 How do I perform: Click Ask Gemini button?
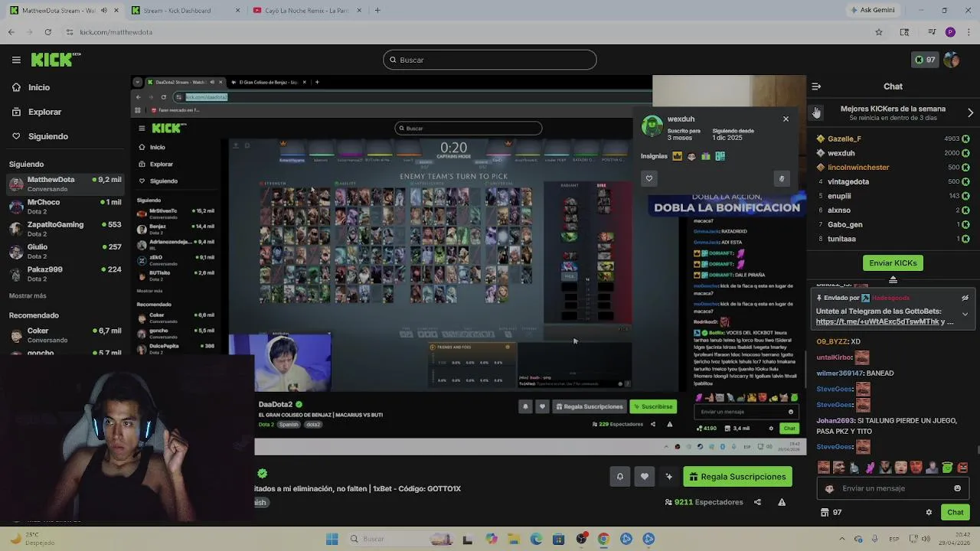click(872, 11)
